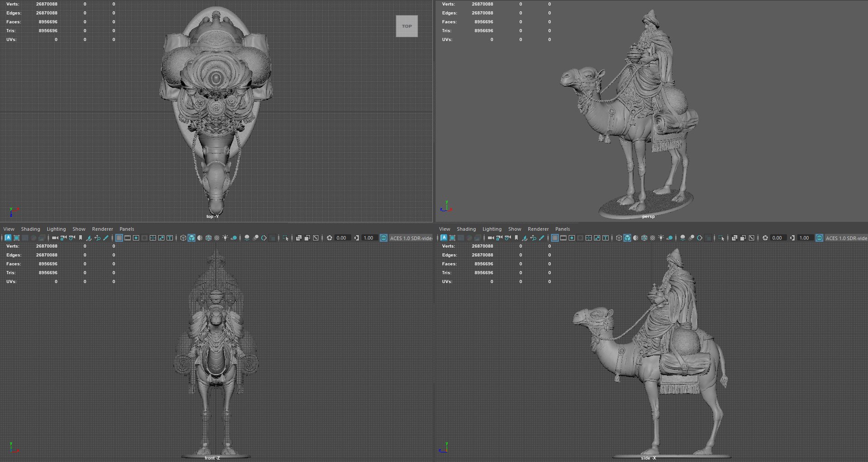Toggle Film Gate in front view toolbar
This screenshot has width=868, height=462.
[x=127, y=238]
